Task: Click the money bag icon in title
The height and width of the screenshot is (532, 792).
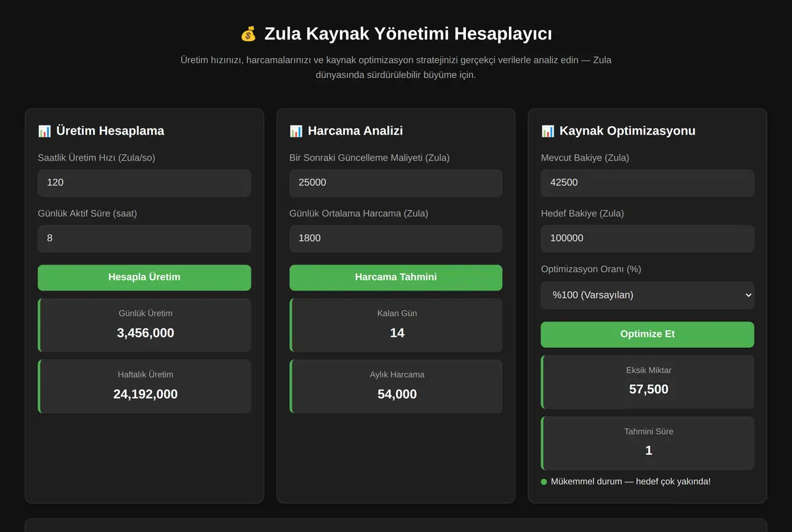Action: point(248,34)
